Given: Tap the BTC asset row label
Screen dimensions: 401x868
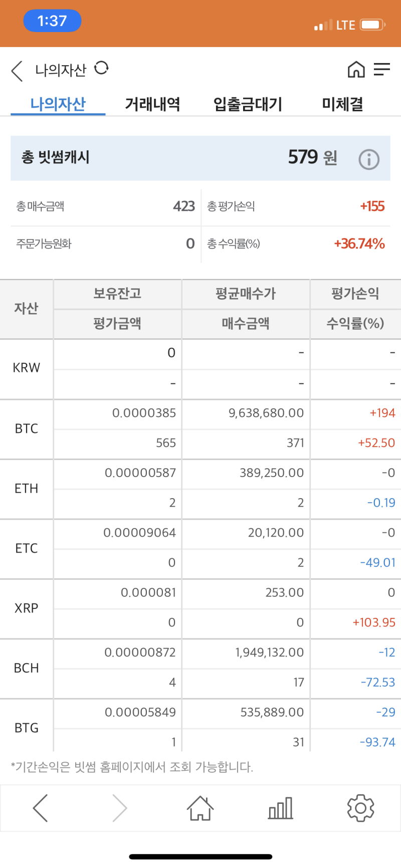Looking at the screenshot, I should [x=27, y=428].
